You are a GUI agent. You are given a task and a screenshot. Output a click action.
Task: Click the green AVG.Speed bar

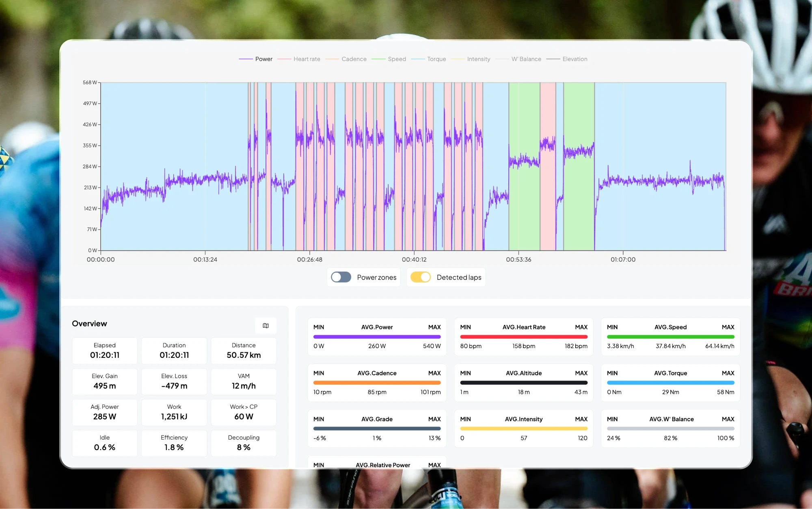(670, 337)
